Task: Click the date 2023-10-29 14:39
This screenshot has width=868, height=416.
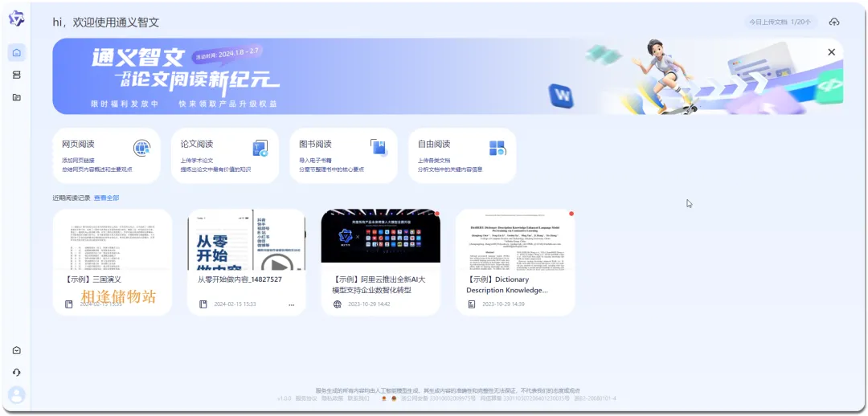Action: click(x=503, y=304)
